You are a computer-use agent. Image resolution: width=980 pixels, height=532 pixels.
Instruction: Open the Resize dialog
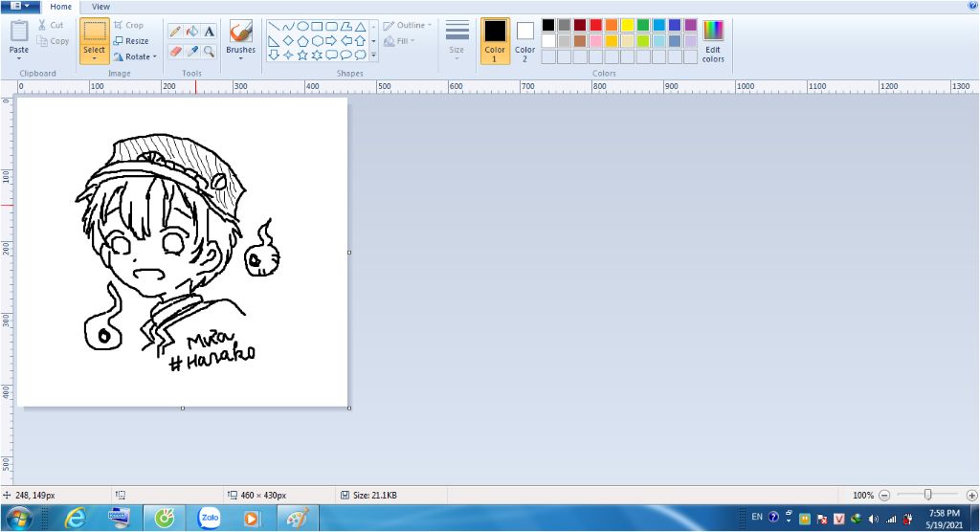click(131, 41)
